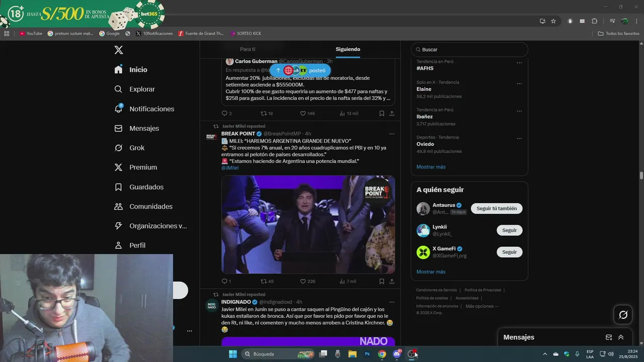
Task: Expand Más opciones in footer
Action: point(481,306)
